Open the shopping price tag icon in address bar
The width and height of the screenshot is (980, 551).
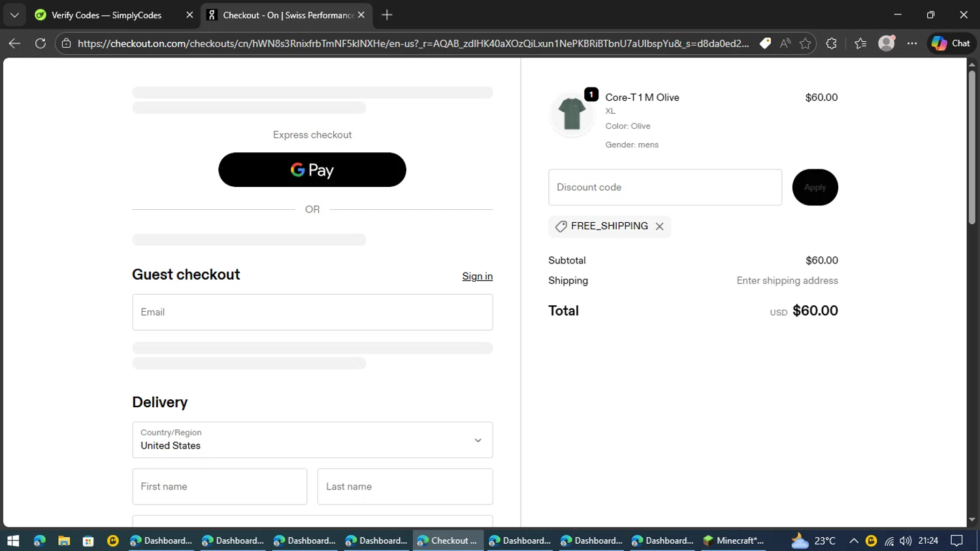pyautogui.click(x=765, y=43)
